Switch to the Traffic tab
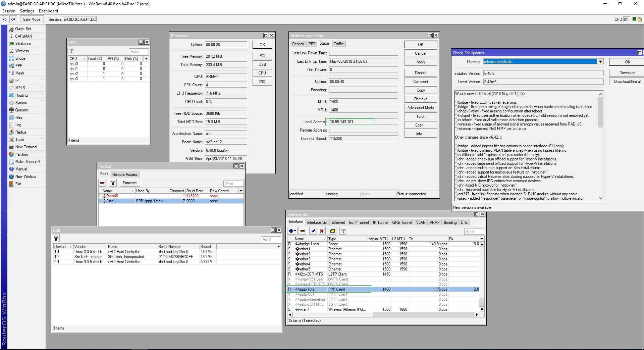 [x=338, y=44]
